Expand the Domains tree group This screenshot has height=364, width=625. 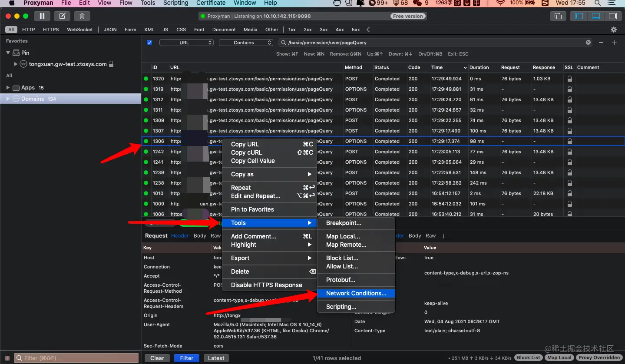8,99
